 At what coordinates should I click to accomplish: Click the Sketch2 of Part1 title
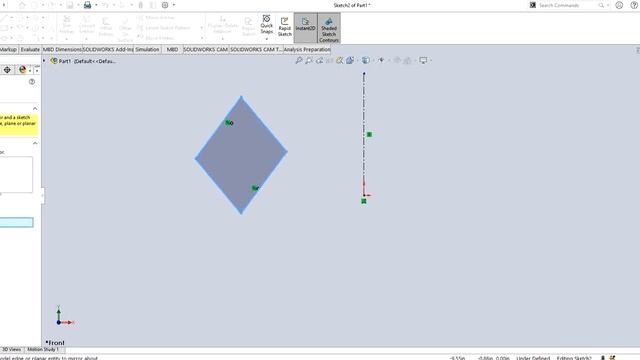tap(352, 5)
